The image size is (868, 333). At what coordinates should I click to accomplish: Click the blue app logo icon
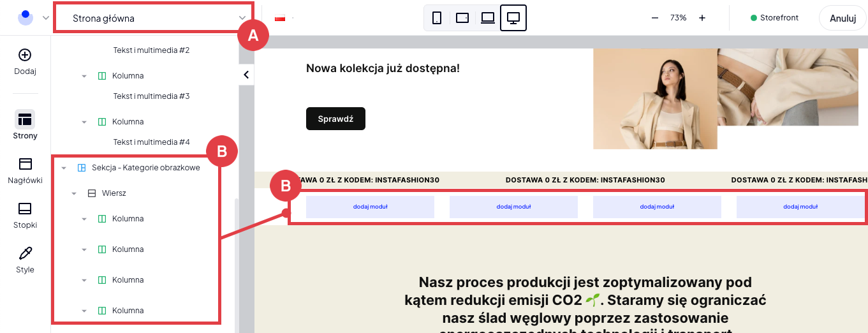point(26,18)
